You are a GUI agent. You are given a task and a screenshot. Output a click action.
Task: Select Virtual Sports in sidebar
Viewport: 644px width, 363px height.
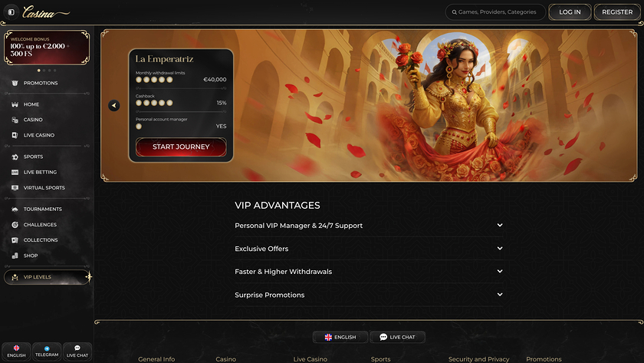(x=44, y=187)
